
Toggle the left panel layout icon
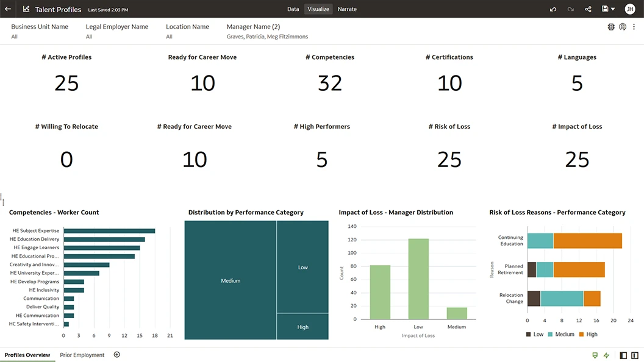tap(623, 355)
